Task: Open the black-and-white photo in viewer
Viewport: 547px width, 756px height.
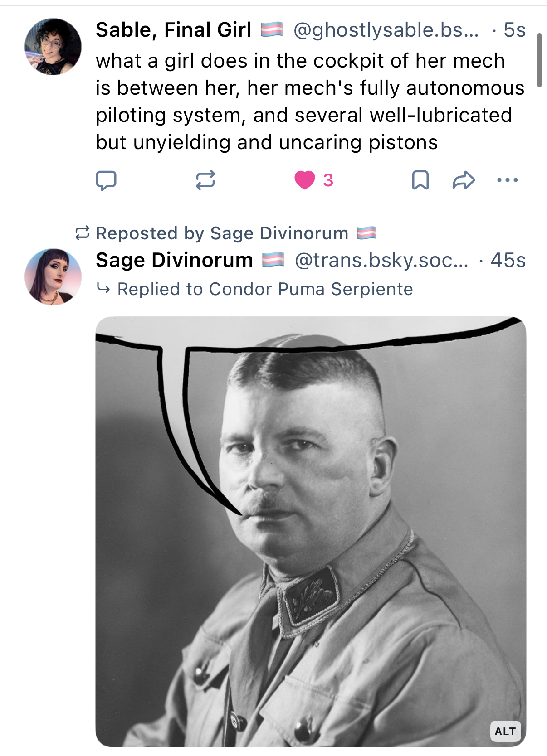Action: pyautogui.click(x=311, y=531)
